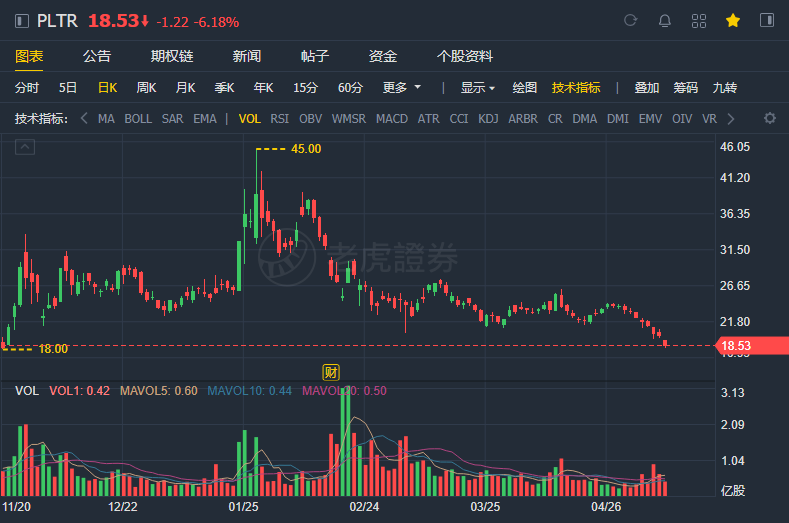Select the EMV indicator
Viewport: 789px width, 523px height.
tap(650, 119)
